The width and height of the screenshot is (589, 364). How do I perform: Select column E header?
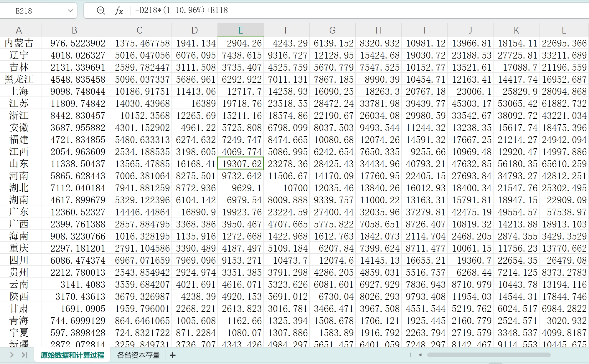[x=240, y=30]
